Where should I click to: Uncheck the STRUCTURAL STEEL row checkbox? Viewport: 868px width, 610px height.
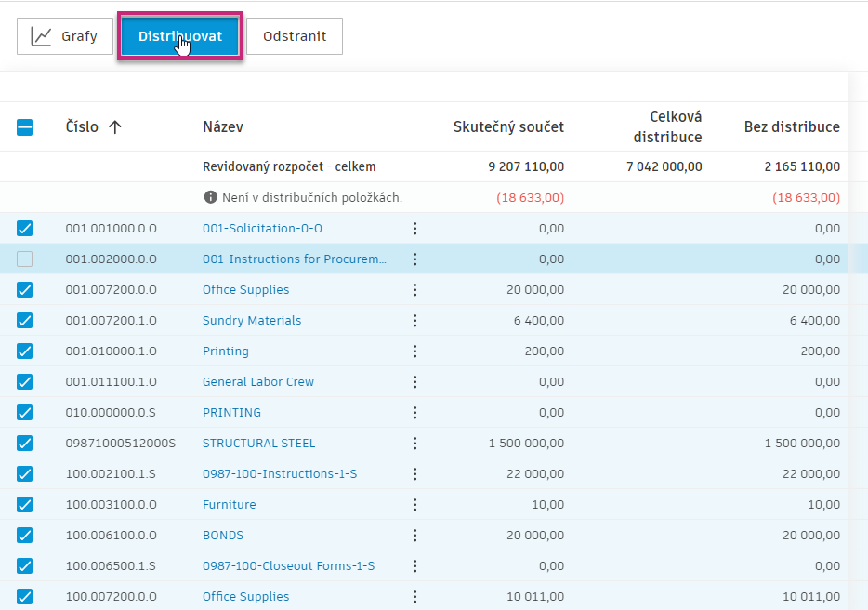point(24,444)
